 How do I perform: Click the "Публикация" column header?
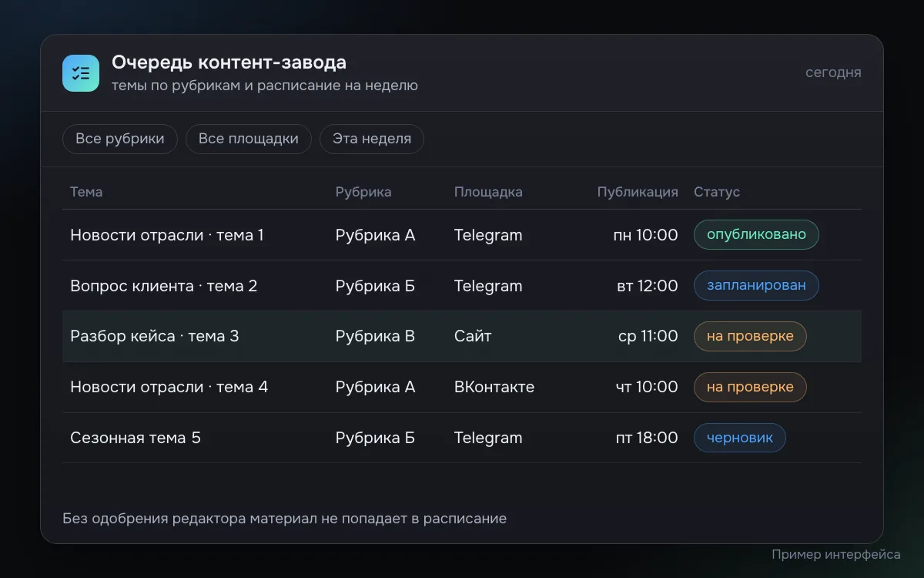(x=638, y=192)
